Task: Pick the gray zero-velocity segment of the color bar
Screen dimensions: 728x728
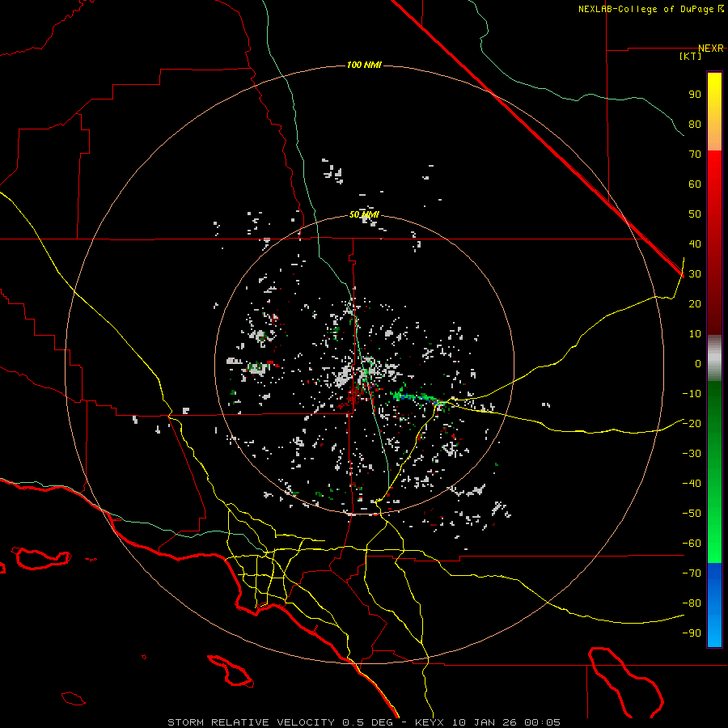Action: tap(714, 358)
